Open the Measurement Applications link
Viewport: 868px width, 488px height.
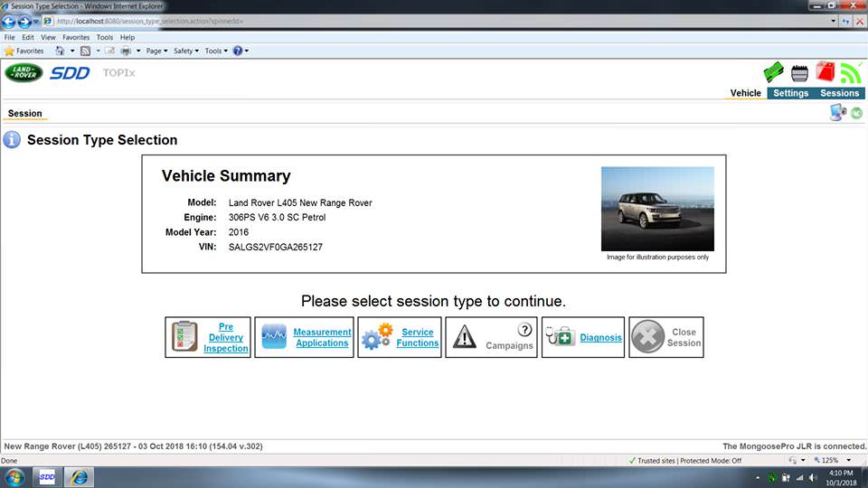click(x=322, y=337)
